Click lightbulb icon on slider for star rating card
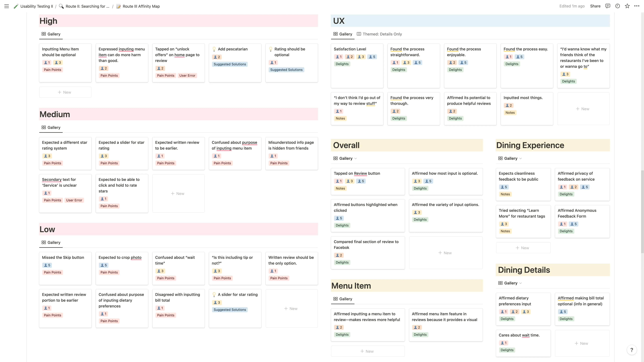Image resolution: width=644 pixels, height=362 pixels. [214, 295]
